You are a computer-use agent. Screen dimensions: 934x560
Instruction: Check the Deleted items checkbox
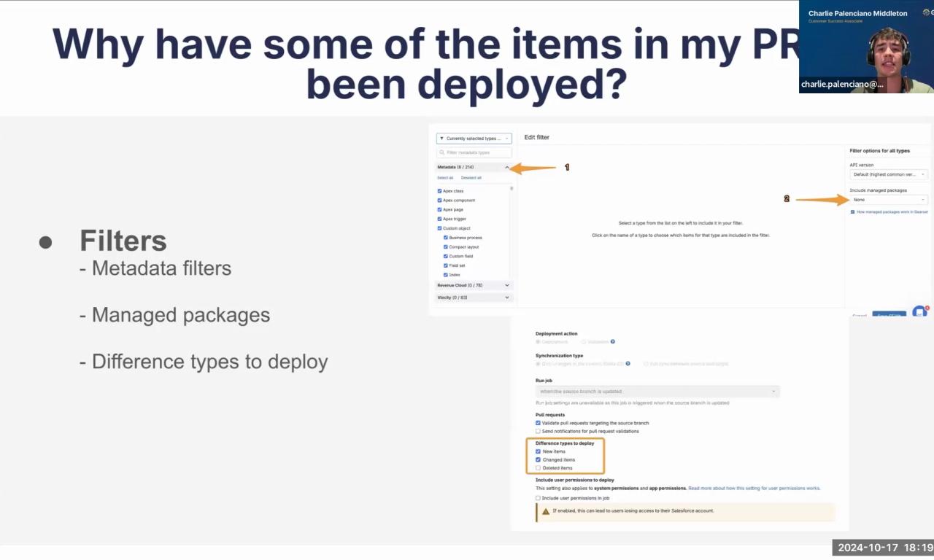[538, 468]
